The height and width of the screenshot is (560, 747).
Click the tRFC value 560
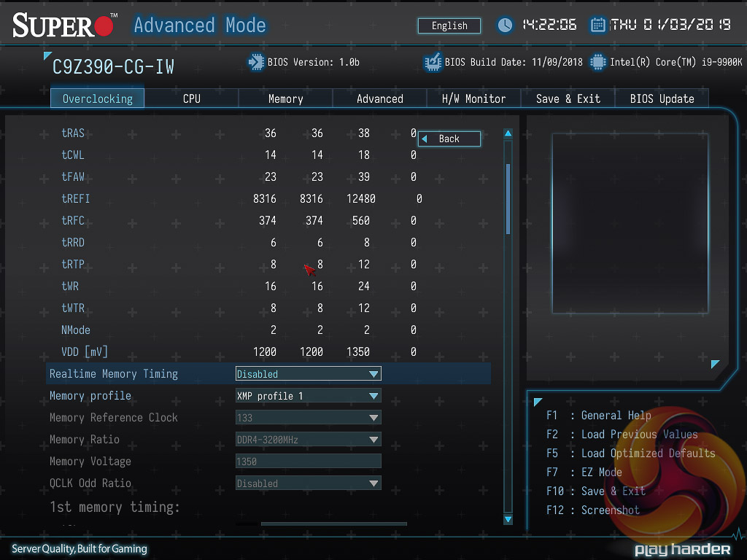tap(360, 220)
